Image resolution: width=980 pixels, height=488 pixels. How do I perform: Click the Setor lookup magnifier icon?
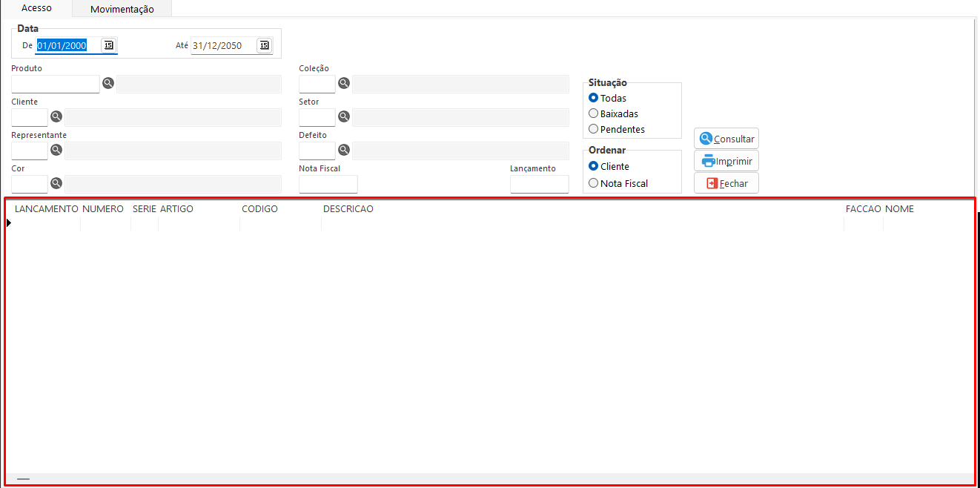344,116
